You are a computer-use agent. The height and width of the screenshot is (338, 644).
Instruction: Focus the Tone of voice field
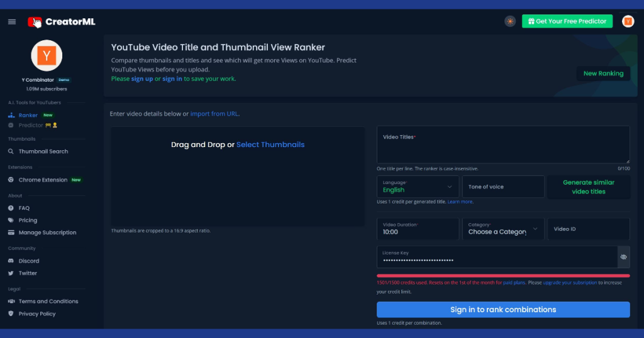[503, 187]
